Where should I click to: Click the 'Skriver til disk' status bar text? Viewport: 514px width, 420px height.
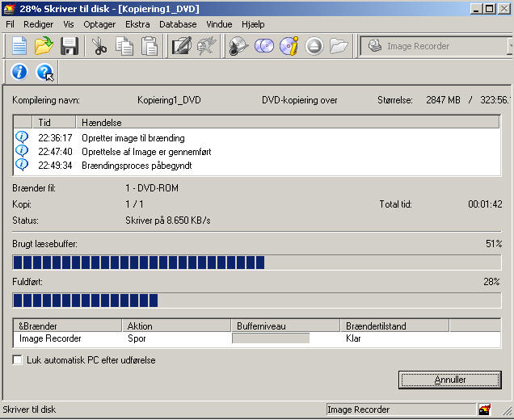(x=29, y=409)
